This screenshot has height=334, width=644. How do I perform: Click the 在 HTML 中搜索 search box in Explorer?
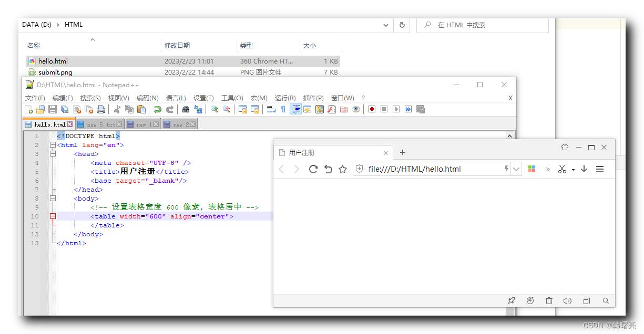coord(483,25)
